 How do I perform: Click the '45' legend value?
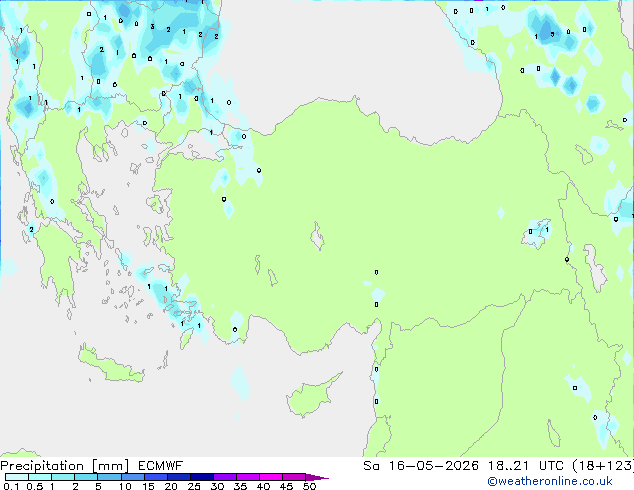click(286, 486)
